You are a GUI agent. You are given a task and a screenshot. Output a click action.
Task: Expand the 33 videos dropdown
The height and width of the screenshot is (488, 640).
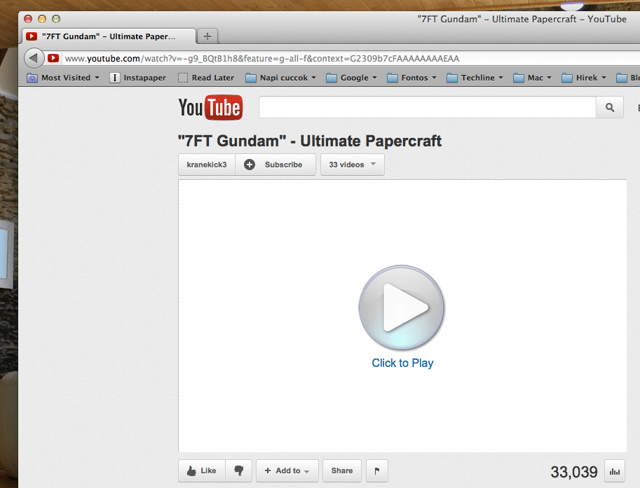[352, 164]
